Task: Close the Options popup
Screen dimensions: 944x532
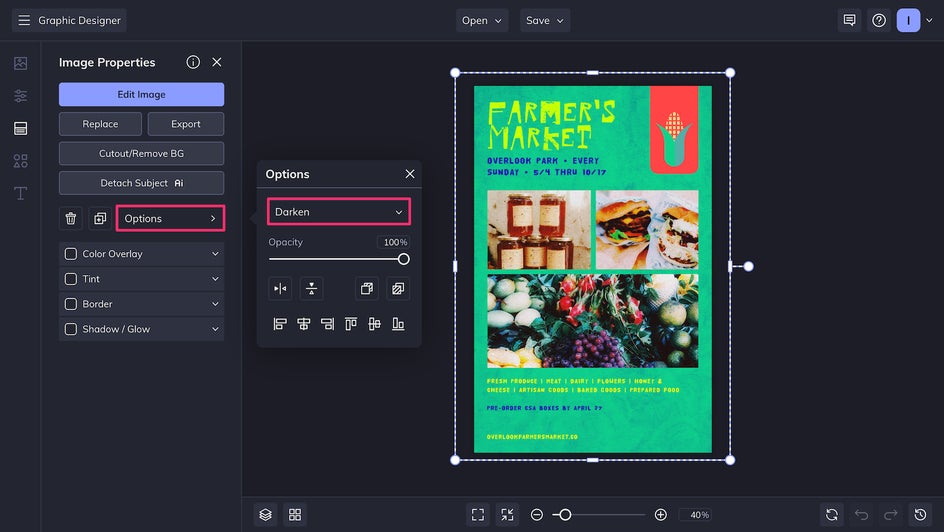Action: pyautogui.click(x=410, y=174)
